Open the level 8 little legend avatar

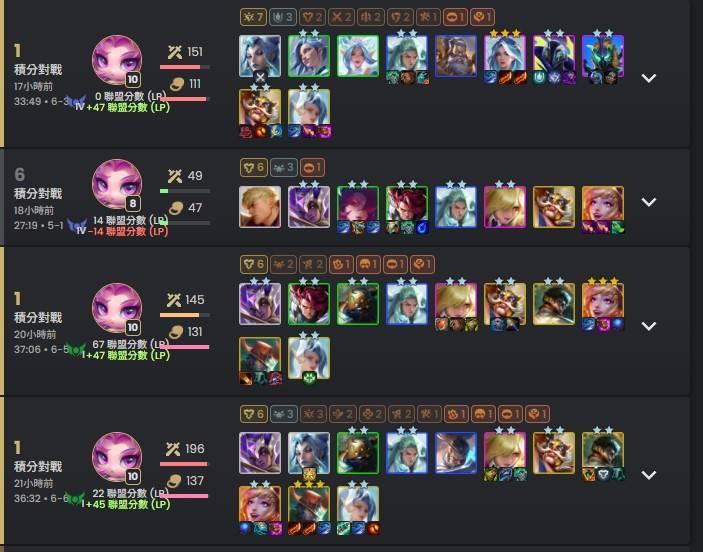tap(117, 184)
